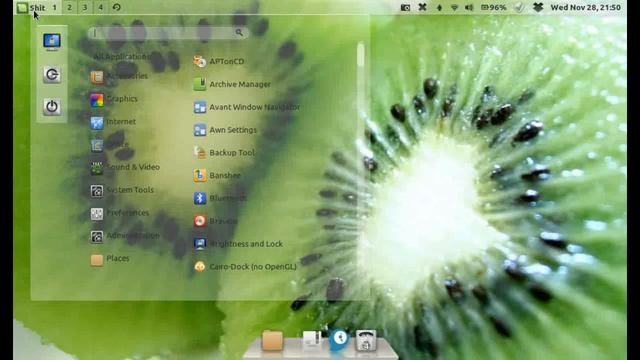
Task: Click the X-shaped tray icon
Action: [422, 7]
